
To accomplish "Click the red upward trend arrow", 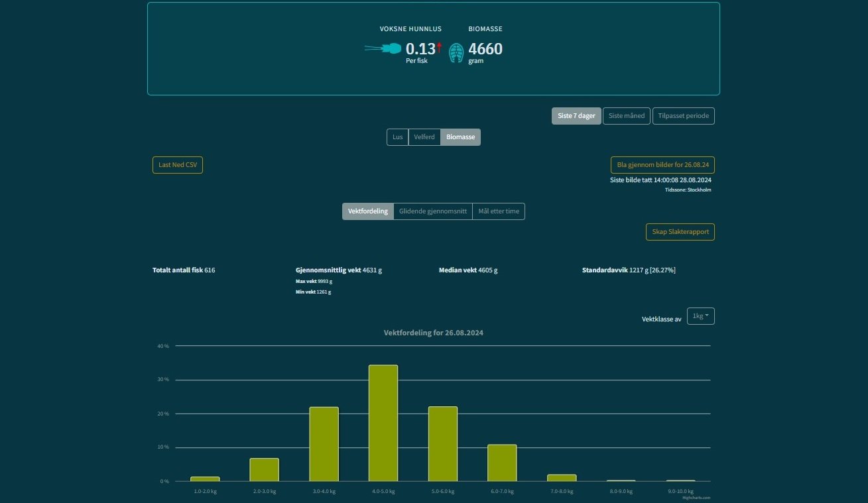I will coord(439,48).
